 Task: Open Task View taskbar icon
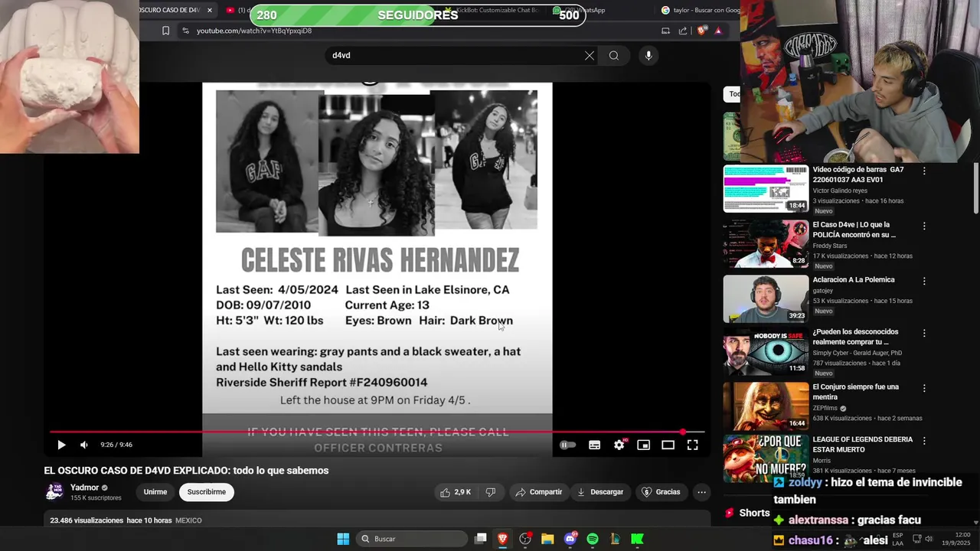point(481,539)
